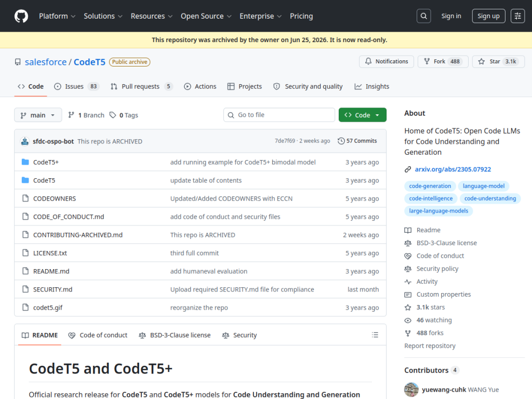The width and height of the screenshot is (532, 399).
Task: Click the star icon beside Star 3.1k
Action: 481,61
